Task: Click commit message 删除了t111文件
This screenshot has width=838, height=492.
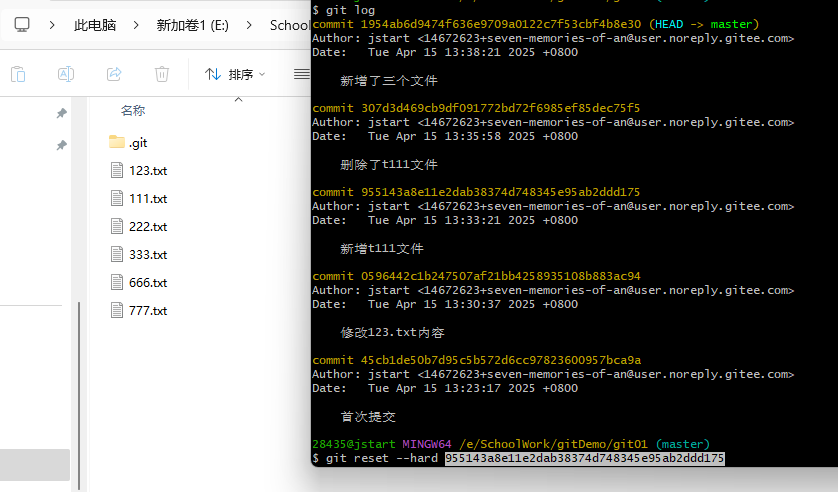Action: [x=389, y=165]
